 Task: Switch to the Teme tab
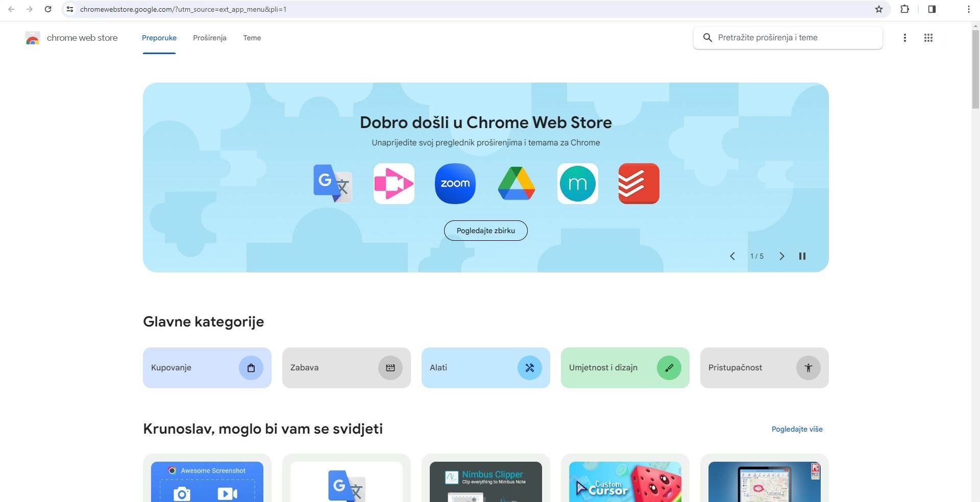click(252, 38)
